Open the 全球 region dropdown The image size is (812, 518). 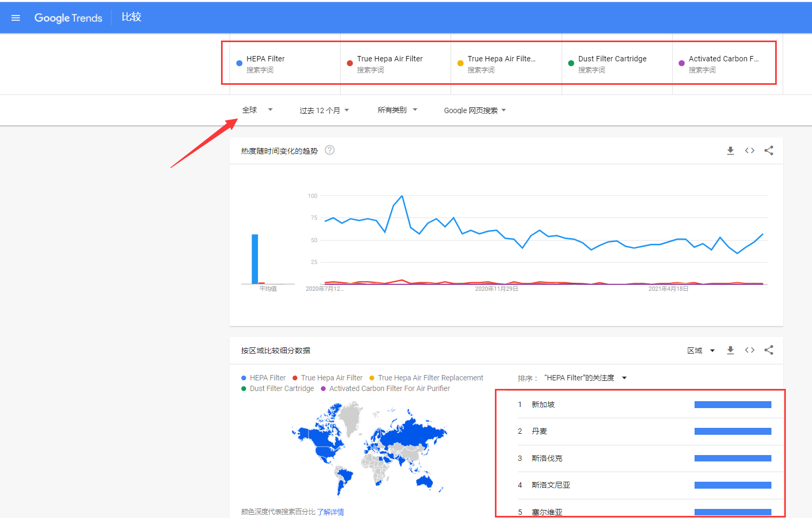click(x=258, y=109)
